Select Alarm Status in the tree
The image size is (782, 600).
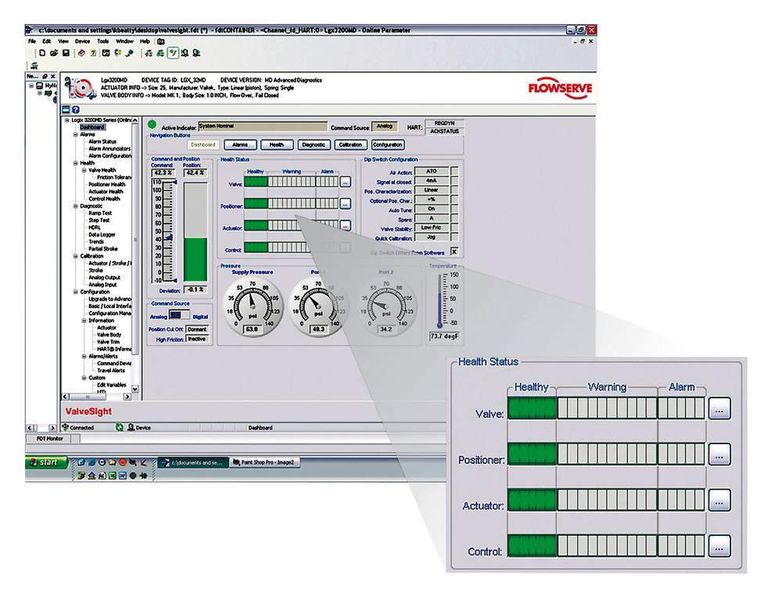point(102,142)
